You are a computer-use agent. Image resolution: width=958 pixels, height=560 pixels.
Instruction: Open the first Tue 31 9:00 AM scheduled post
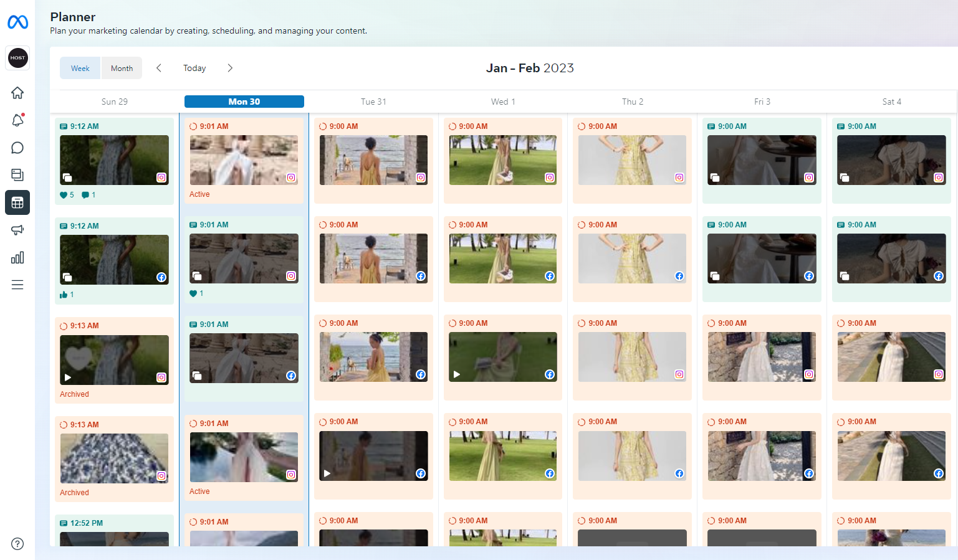373,160
